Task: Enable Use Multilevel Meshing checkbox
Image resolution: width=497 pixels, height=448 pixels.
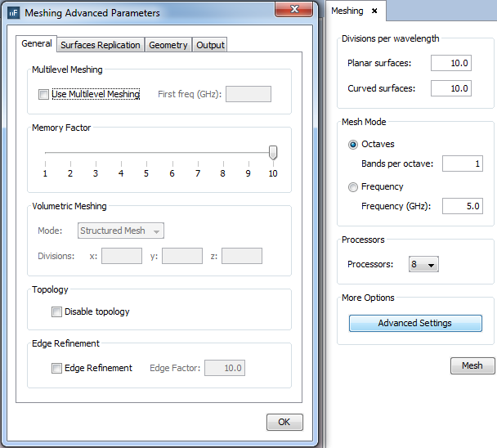Action: 44,94
